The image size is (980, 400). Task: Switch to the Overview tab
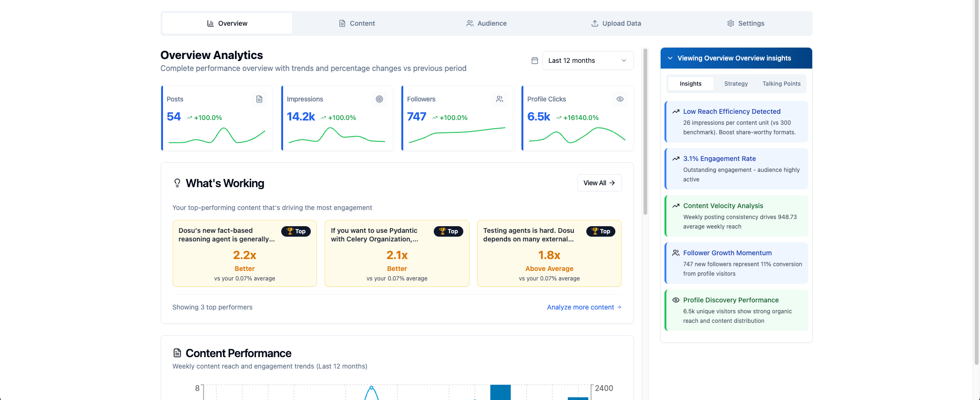click(x=227, y=23)
